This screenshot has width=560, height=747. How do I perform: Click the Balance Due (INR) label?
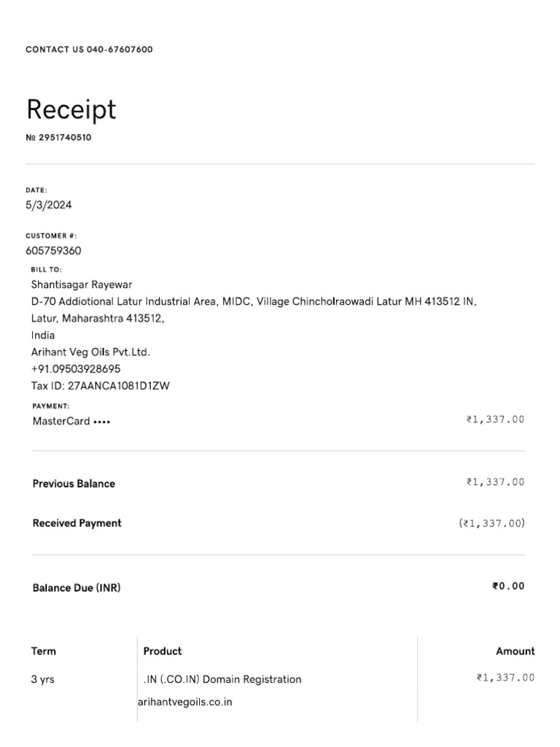[77, 588]
